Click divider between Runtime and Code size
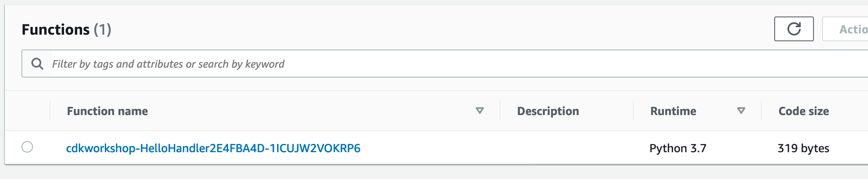This screenshot has width=868, height=179. (x=761, y=111)
